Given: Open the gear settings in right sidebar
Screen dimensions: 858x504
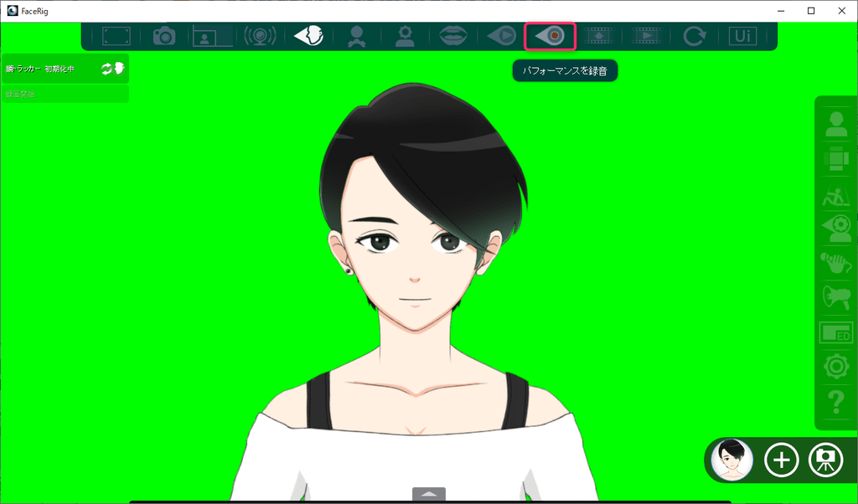Looking at the screenshot, I should click(x=835, y=367).
